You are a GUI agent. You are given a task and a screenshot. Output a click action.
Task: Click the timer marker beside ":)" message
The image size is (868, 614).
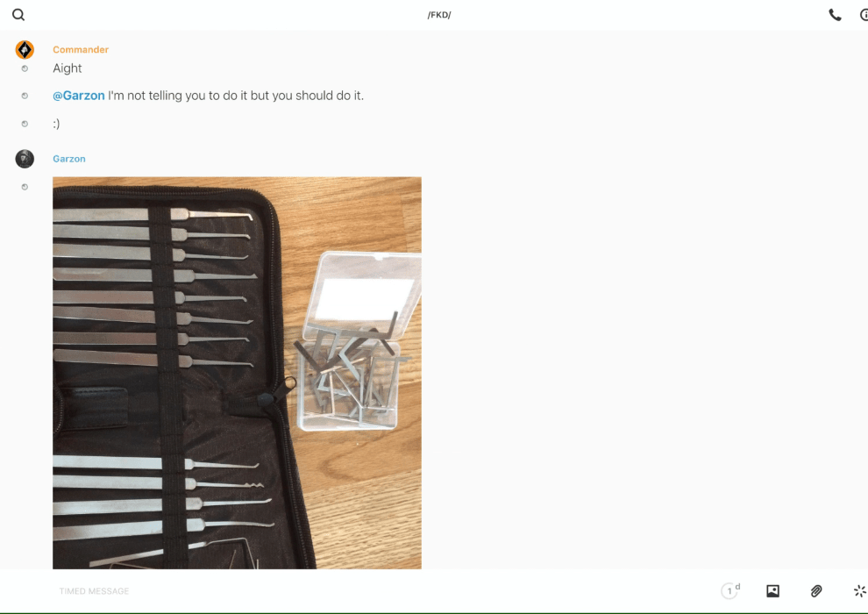pyautogui.click(x=25, y=124)
